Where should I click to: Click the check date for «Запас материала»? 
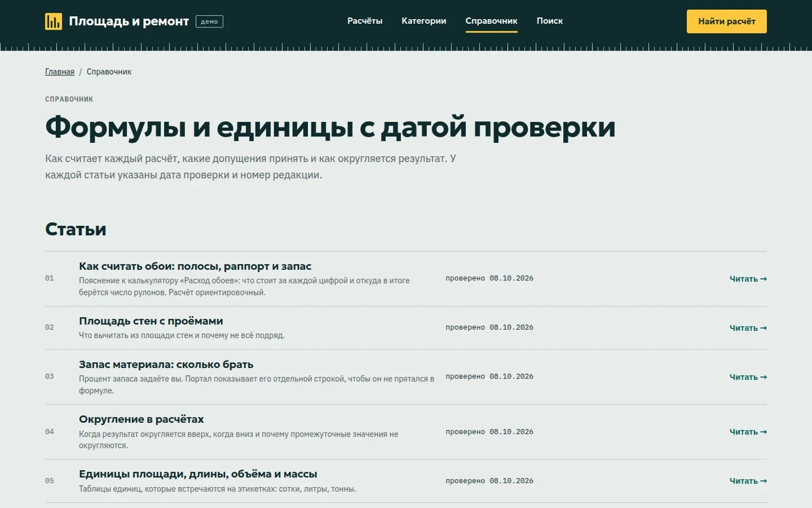[490, 377]
